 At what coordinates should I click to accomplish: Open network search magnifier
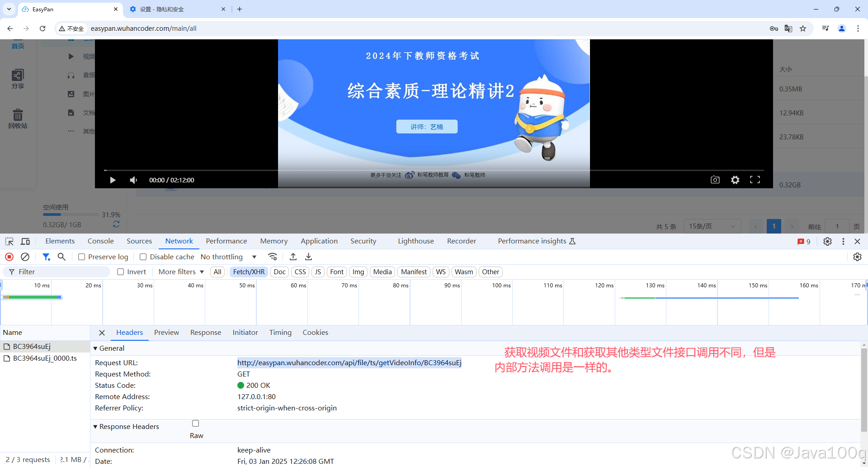(x=62, y=257)
